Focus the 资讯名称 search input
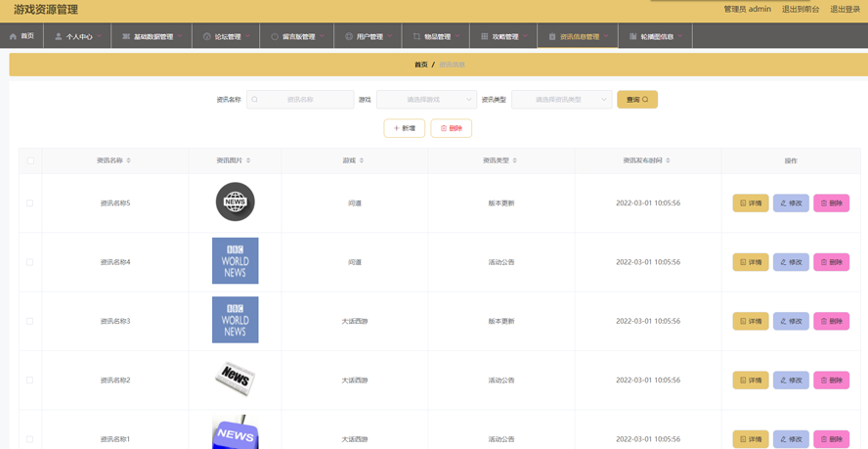 click(300, 100)
